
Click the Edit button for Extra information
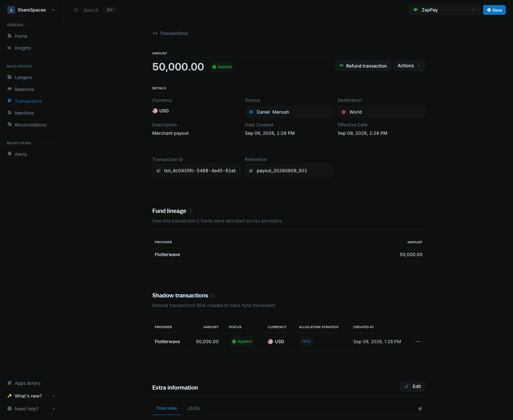(412, 386)
